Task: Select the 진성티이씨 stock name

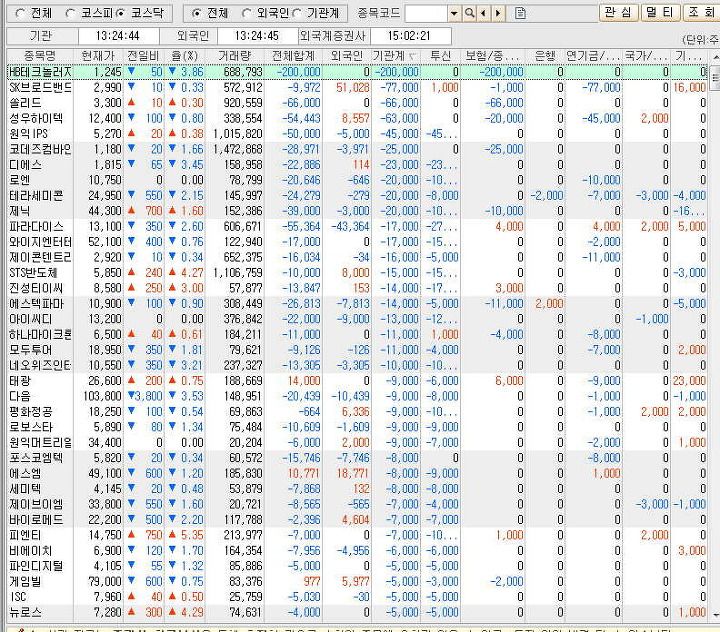Action: coord(36,288)
